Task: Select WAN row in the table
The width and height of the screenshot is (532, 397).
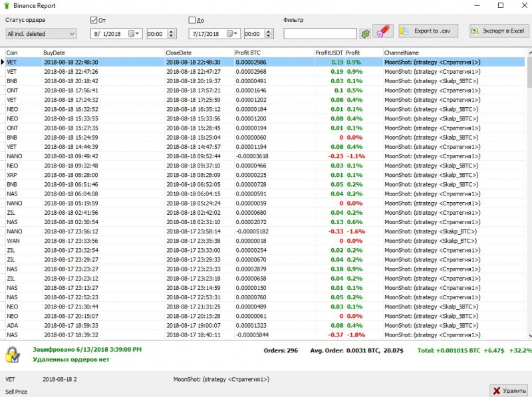Action: (265, 241)
